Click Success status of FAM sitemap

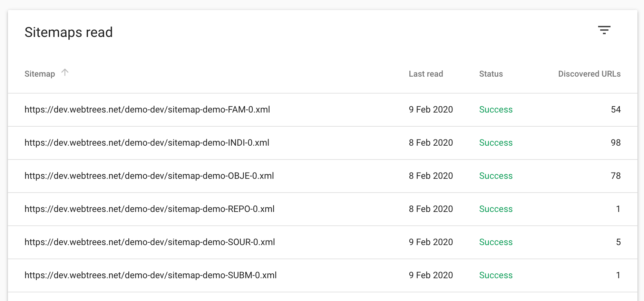tap(496, 110)
